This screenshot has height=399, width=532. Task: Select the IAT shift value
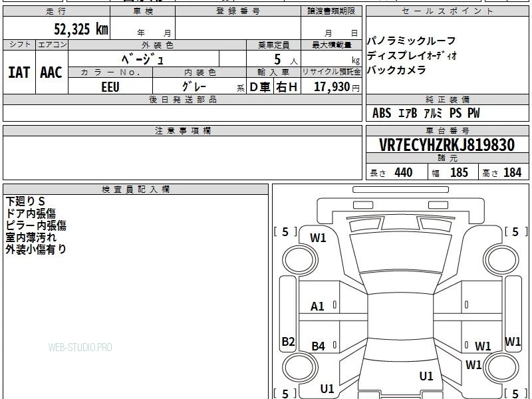(19, 72)
